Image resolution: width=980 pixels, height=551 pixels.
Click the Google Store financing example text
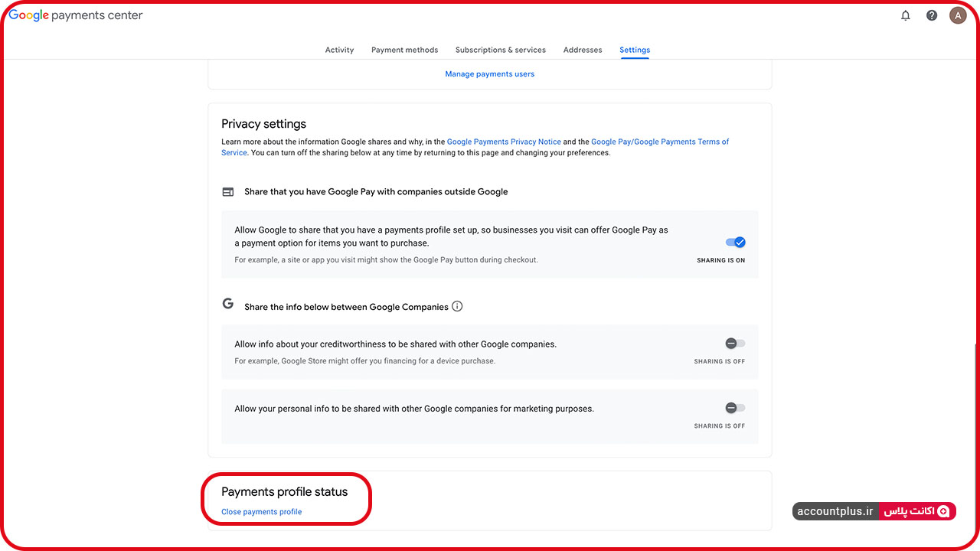point(365,361)
